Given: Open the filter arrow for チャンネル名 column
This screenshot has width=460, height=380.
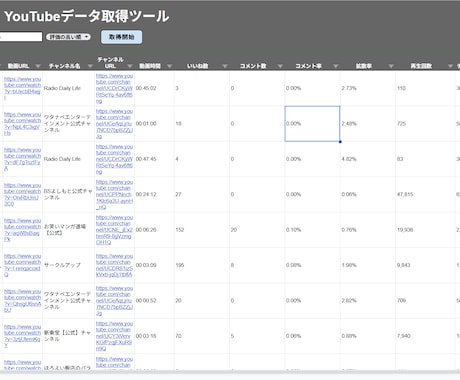Looking at the screenshot, I should tap(90, 66).
